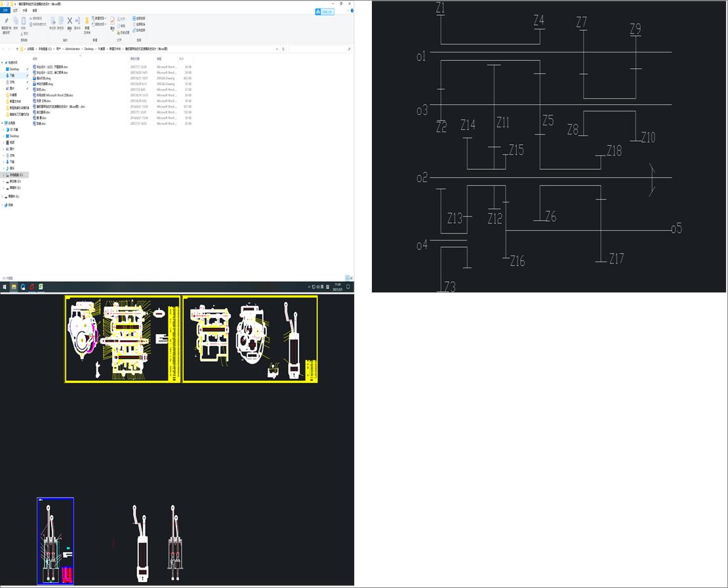Switch to the Home ribbon tab
Viewport: 728px width, 588px height.
click(15, 10)
